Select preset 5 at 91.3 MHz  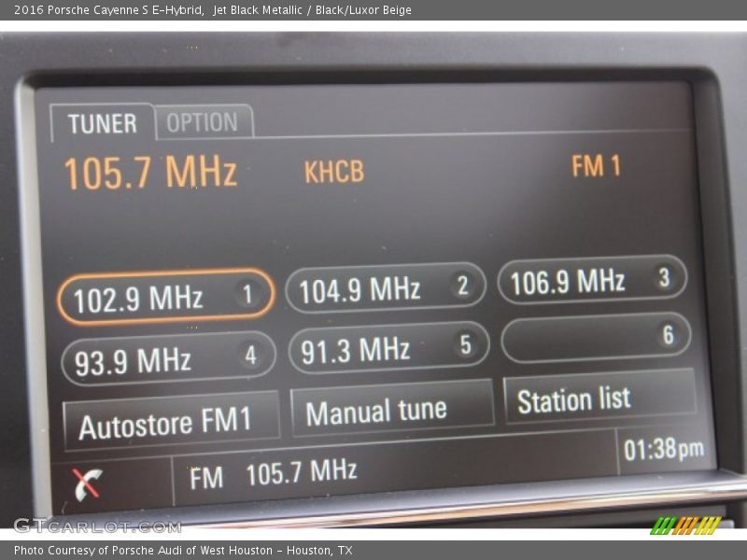(388, 347)
